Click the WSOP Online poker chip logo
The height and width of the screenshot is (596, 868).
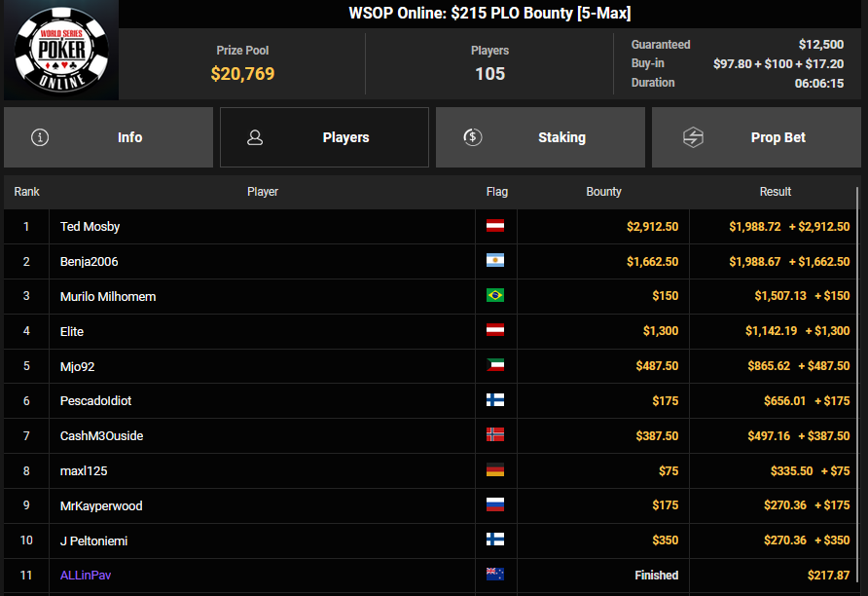pos(61,51)
